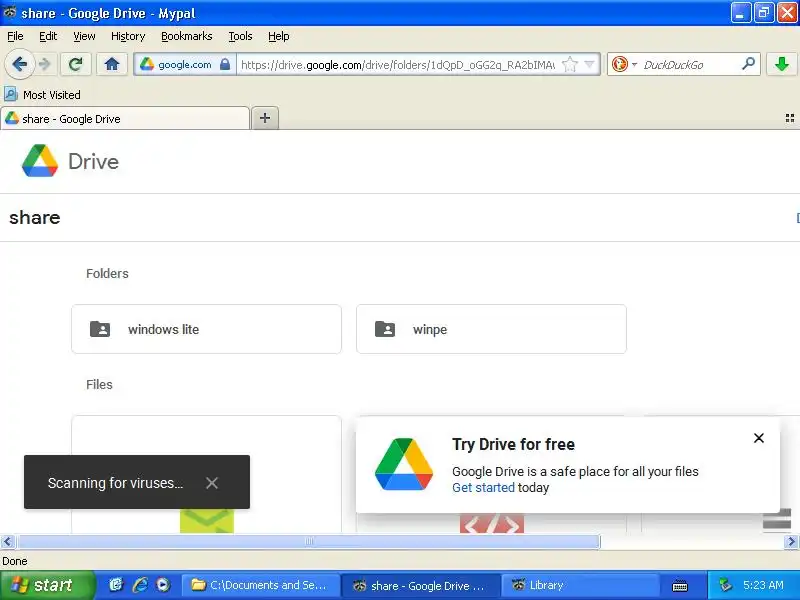This screenshot has height=600, width=800.
Task: Bookmark this page with the star icon
Action: [x=569, y=65]
